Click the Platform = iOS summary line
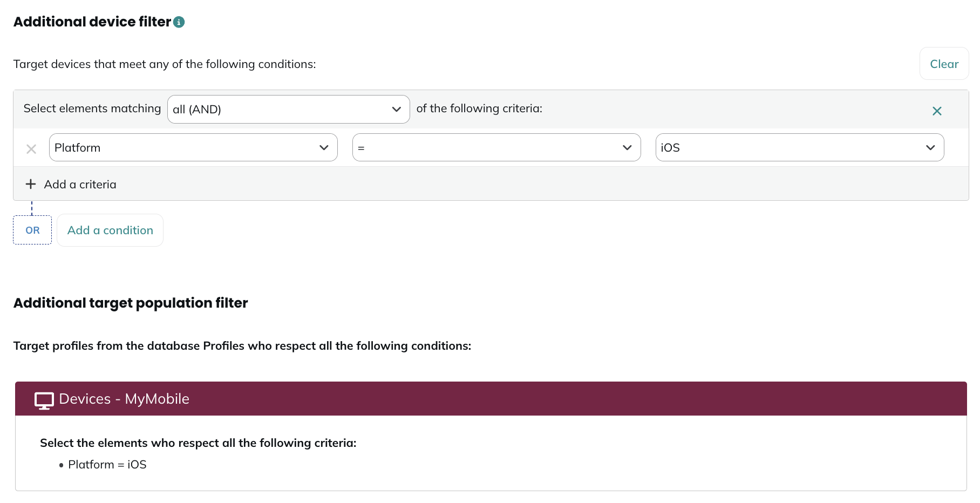Image resolution: width=980 pixels, height=503 pixels. [107, 465]
